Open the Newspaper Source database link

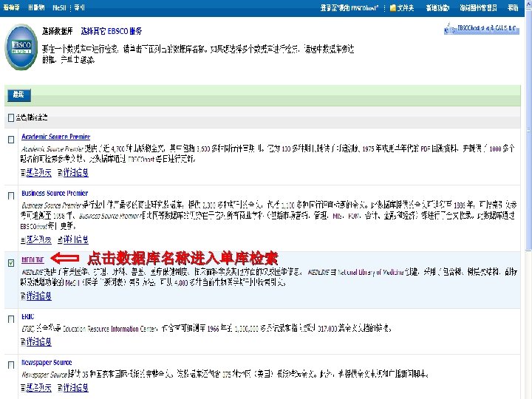point(47,362)
